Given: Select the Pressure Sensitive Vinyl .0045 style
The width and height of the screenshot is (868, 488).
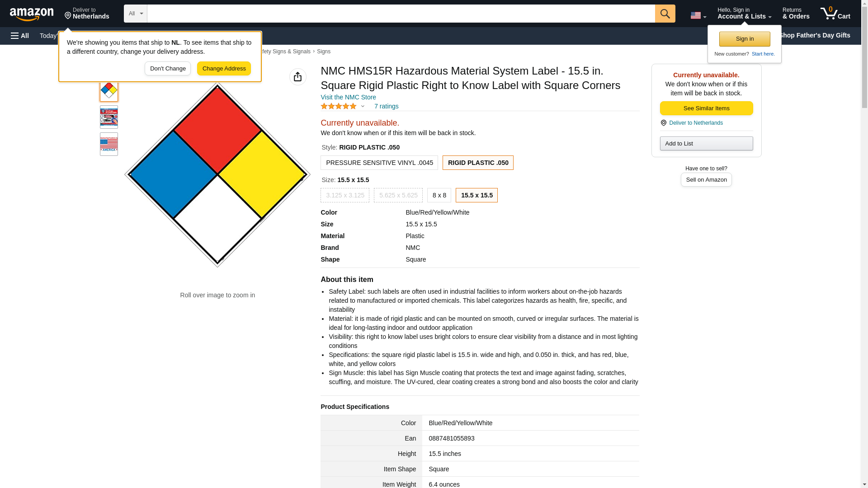Looking at the screenshot, I should pyautogui.click(x=379, y=163).
